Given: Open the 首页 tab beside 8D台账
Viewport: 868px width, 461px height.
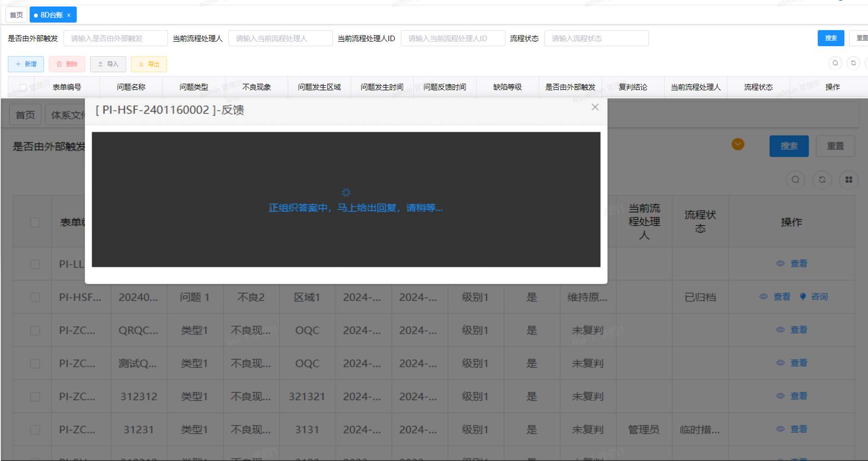Looking at the screenshot, I should [16, 15].
